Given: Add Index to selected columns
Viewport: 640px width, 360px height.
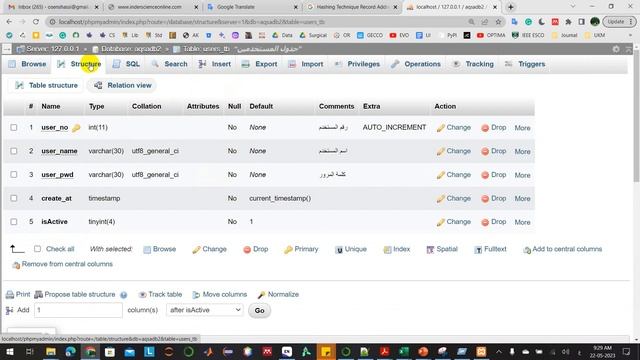Looking at the screenshot, I should [x=397, y=249].
